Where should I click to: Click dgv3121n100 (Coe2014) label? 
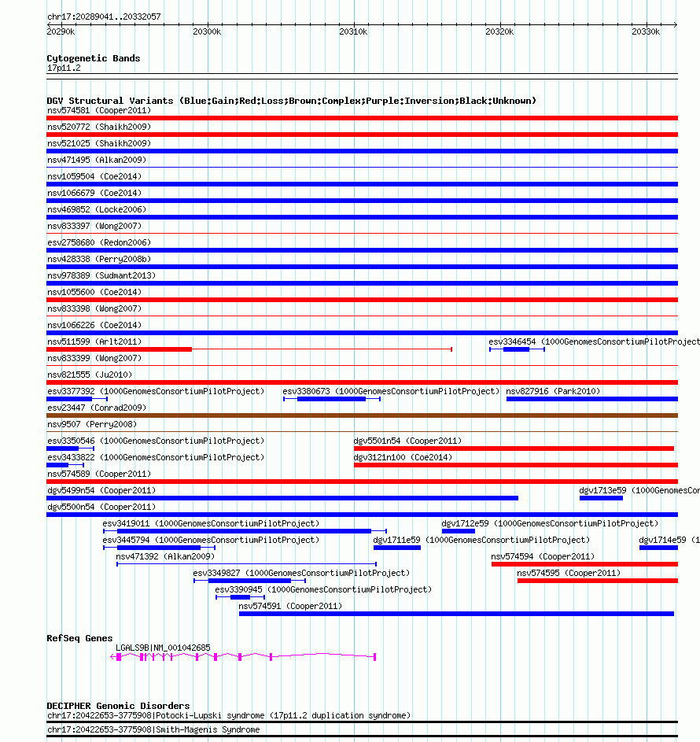point(403,457)
